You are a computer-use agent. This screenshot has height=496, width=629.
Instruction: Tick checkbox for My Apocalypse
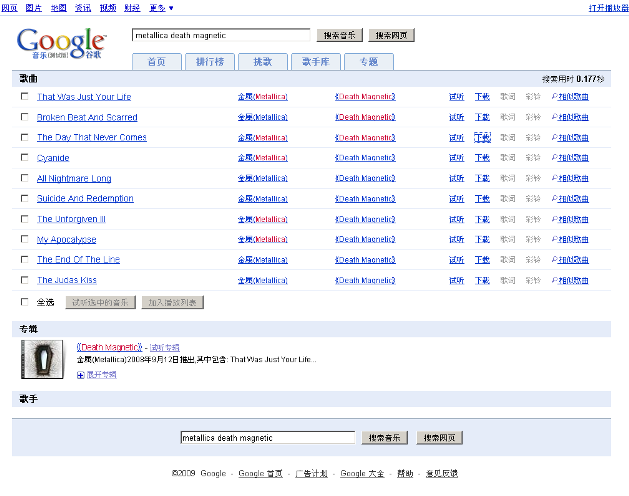click(24, 239)
